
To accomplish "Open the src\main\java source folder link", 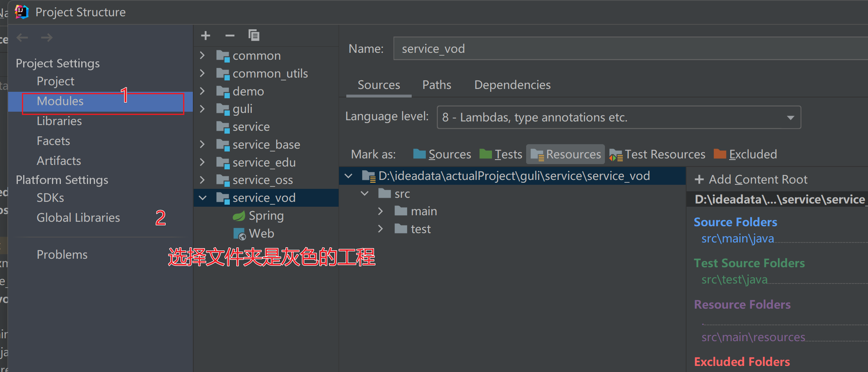I will (x=737, y=239).
